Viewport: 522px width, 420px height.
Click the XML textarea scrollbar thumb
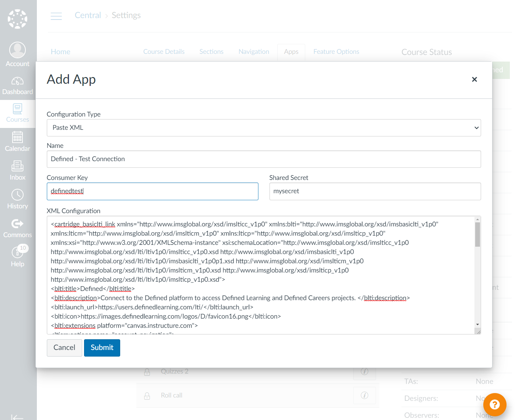[478, 235]
